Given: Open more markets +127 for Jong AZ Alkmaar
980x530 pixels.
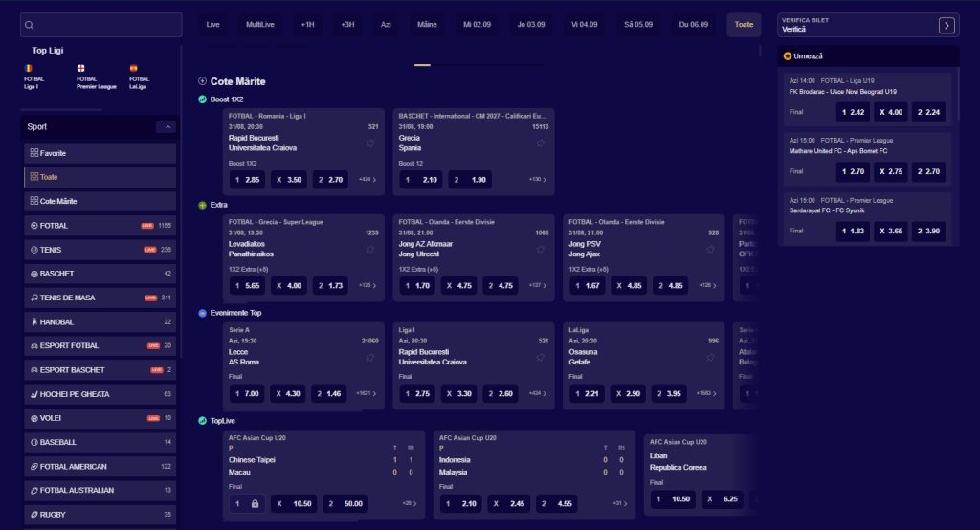Looking at the screenshot, I should [x=538, y=286].
